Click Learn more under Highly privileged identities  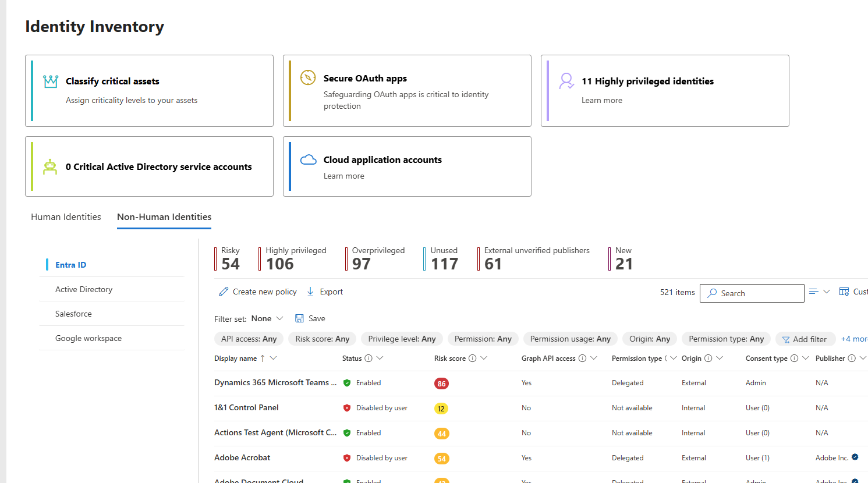pos(601,100)
